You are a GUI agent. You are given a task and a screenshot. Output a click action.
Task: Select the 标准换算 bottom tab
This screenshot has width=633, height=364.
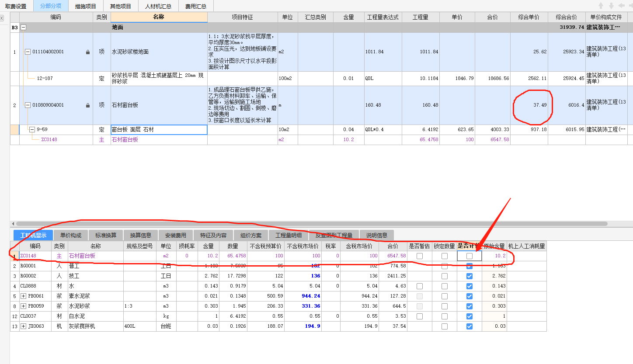106,235
